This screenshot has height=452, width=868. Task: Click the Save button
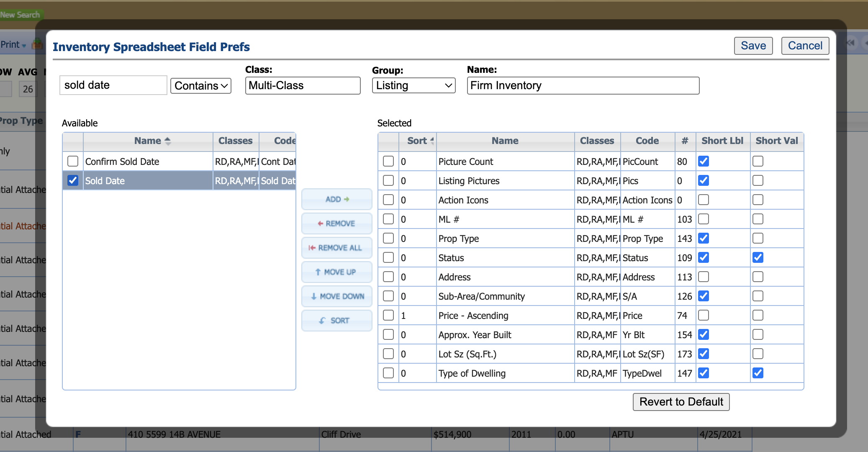(x=753, y=46)
